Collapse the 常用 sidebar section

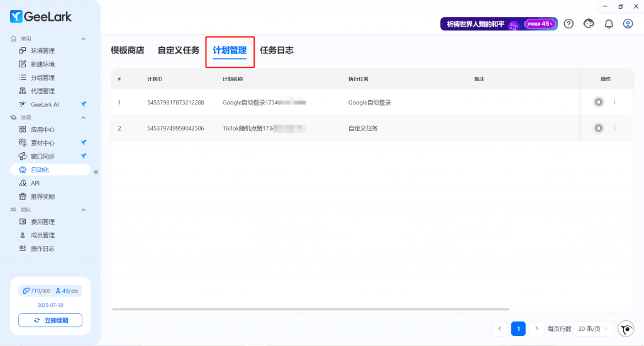tap(83, 38)
